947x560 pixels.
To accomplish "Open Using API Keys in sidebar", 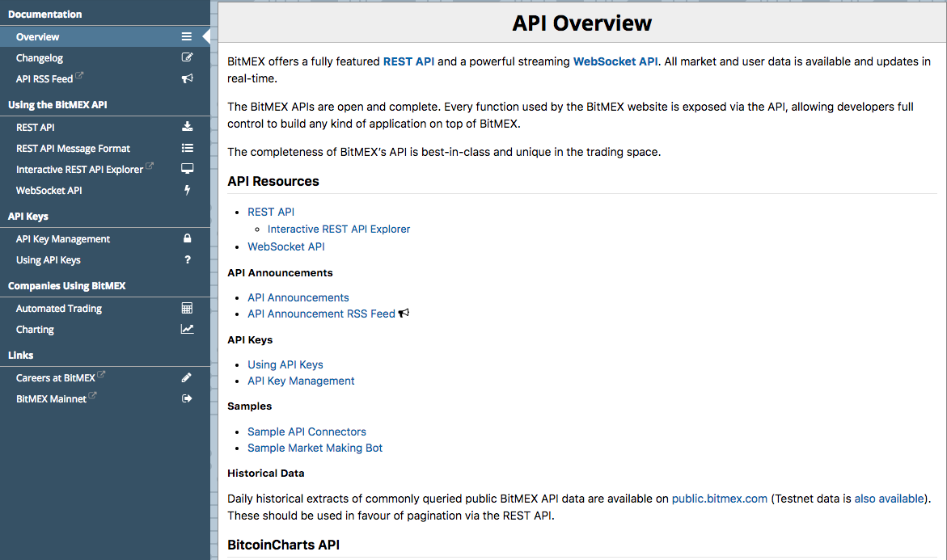I will point(105,260).
